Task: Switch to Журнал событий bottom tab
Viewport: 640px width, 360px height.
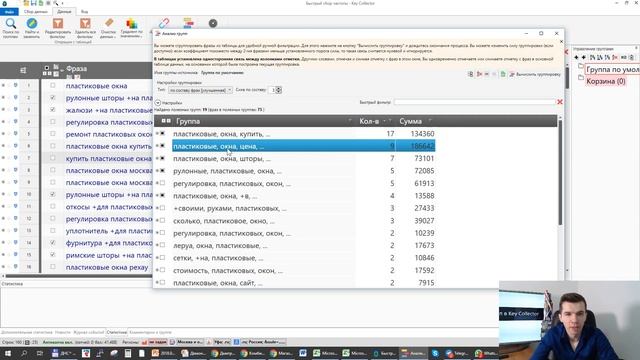Action: [x=88, y=332]
